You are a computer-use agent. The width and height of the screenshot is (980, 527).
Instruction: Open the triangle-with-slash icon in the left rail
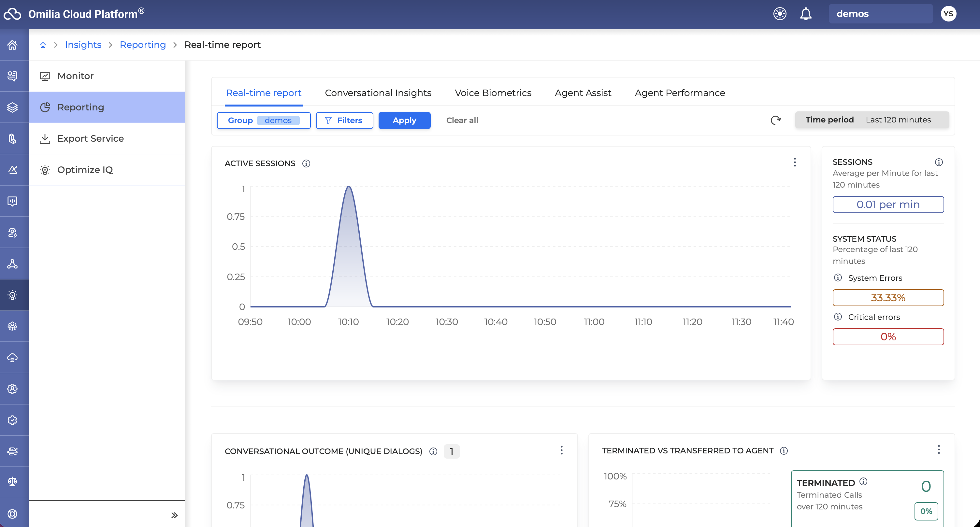pyautogui.click(x=13, y=170)
